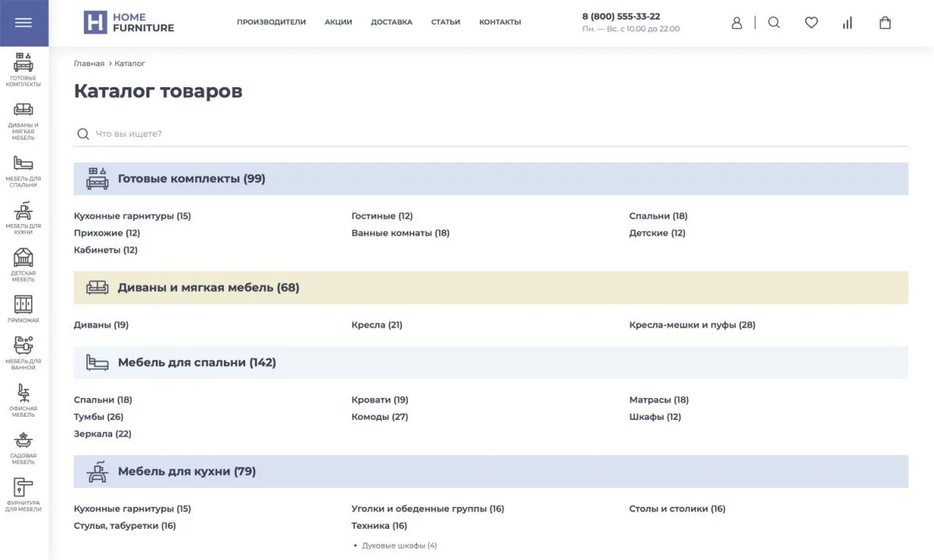Open the search magnifier icon in the header
934x560 pixels.
(x=774, y=23)
